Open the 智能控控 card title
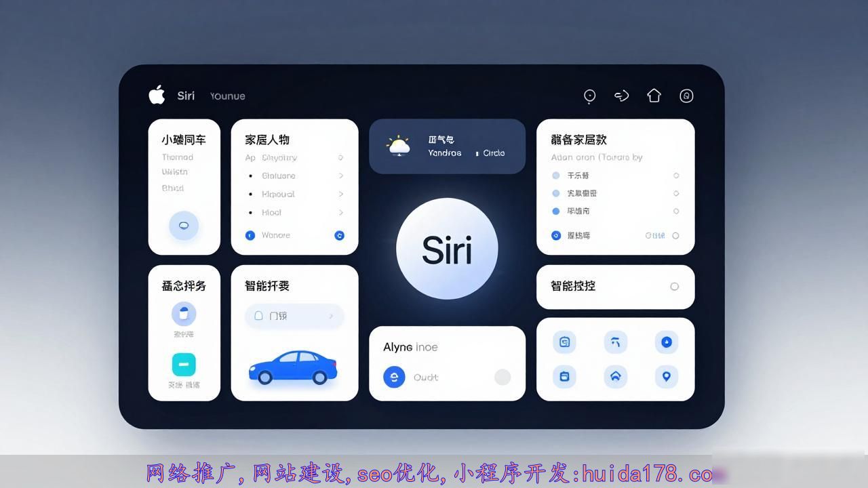 pyautogui.click(x=573, y=286)
